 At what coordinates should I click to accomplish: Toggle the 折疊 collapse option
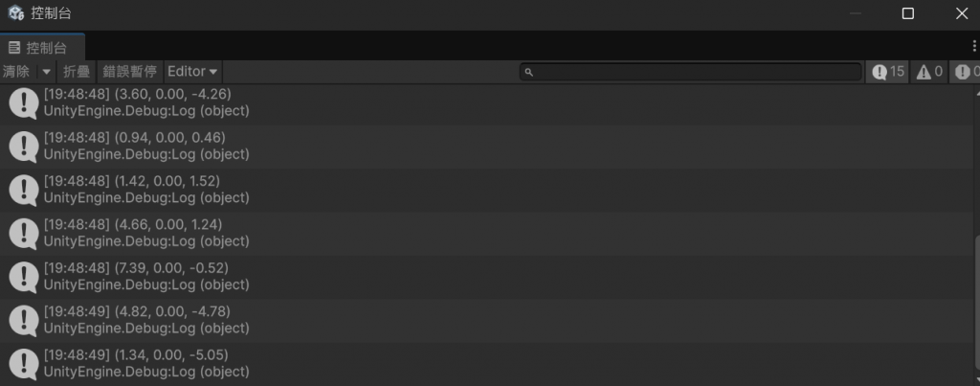77,72
